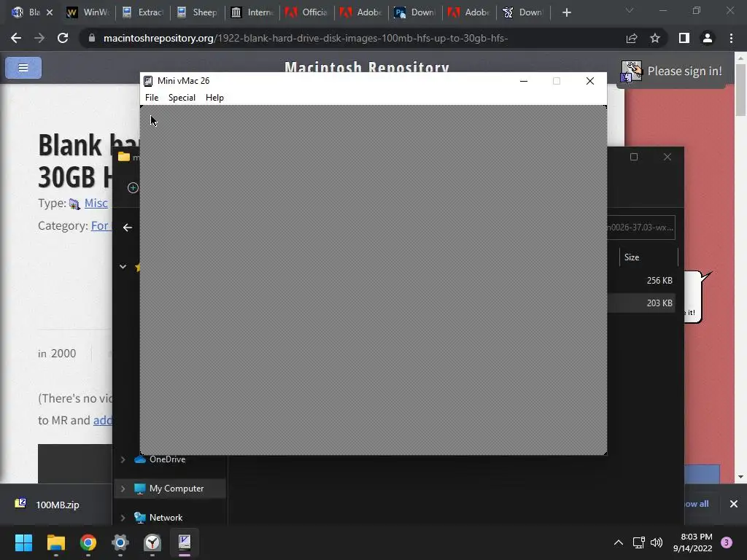This screenshot has height=560, width=747.
Task: Open the Help menu in Mini vMac
Action: 214,98
